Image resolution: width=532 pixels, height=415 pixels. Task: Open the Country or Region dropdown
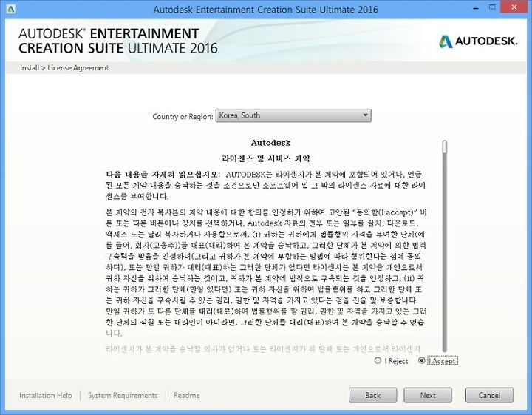293,115
